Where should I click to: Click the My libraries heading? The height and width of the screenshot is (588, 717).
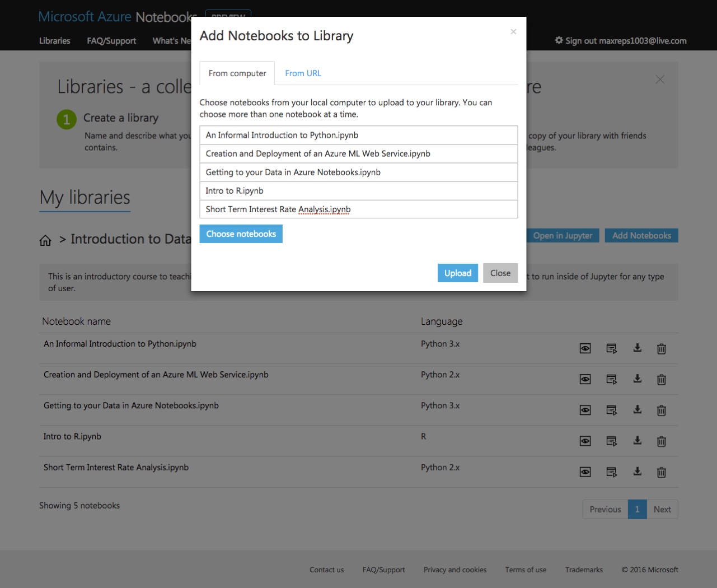coord(85,198)
